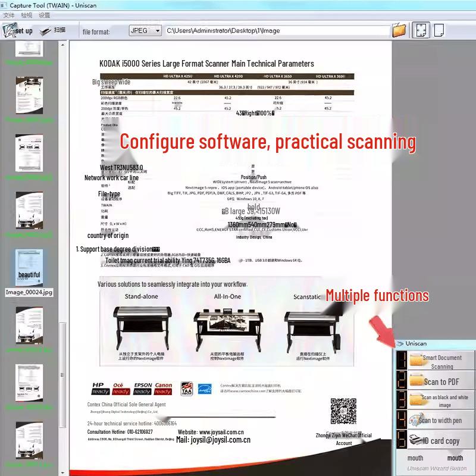This screenshot has height=476, width=476.
Task: Click Scan to PDF button
Action: tap(441, 381)
